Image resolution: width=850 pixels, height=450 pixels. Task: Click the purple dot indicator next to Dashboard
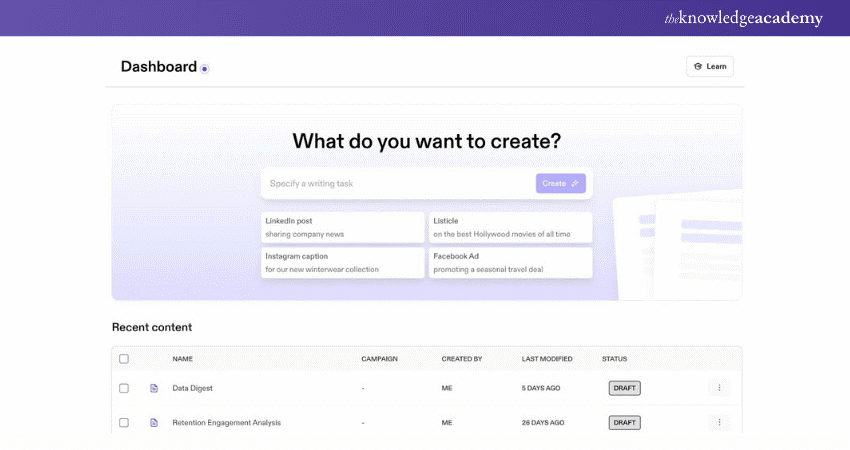tap(204, 69)
